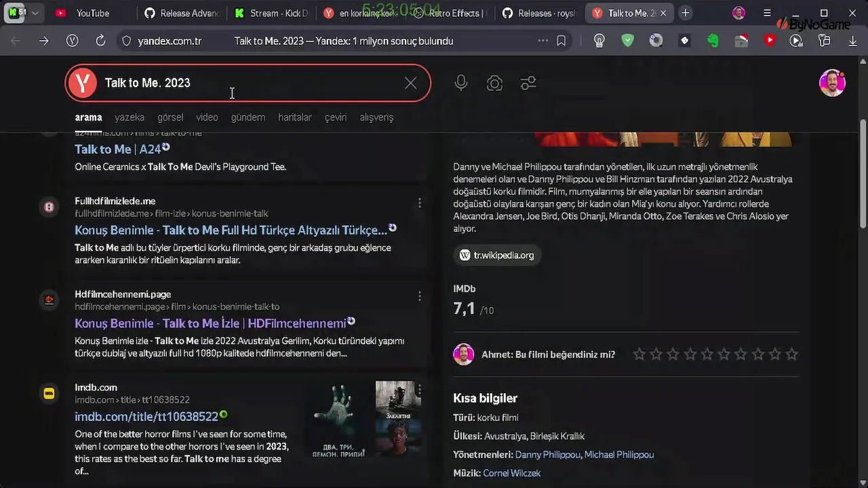Start voice search microphone
The width and height of the screenshot is (868, 488).
coord(461,83)
